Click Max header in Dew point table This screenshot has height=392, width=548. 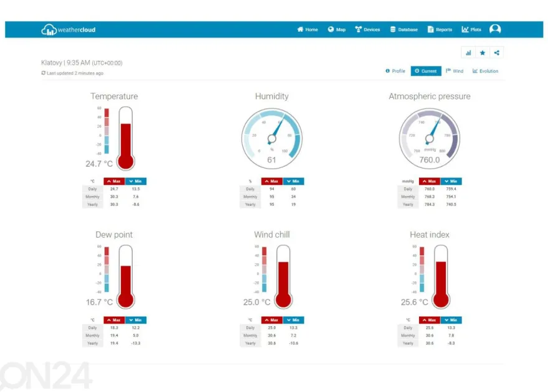click(x=115, y=320)
